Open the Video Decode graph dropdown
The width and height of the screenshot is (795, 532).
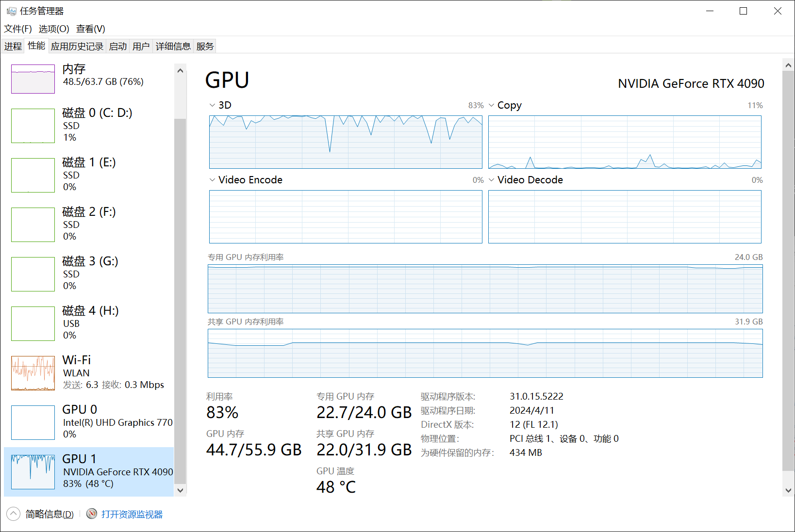pos(492,180)
